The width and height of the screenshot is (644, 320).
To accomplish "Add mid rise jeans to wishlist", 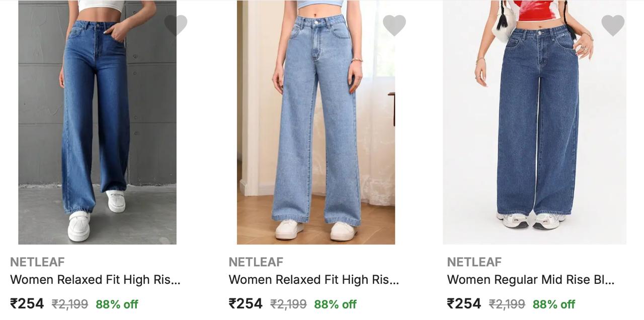I will pyautogui.click(x=613, y=25).
